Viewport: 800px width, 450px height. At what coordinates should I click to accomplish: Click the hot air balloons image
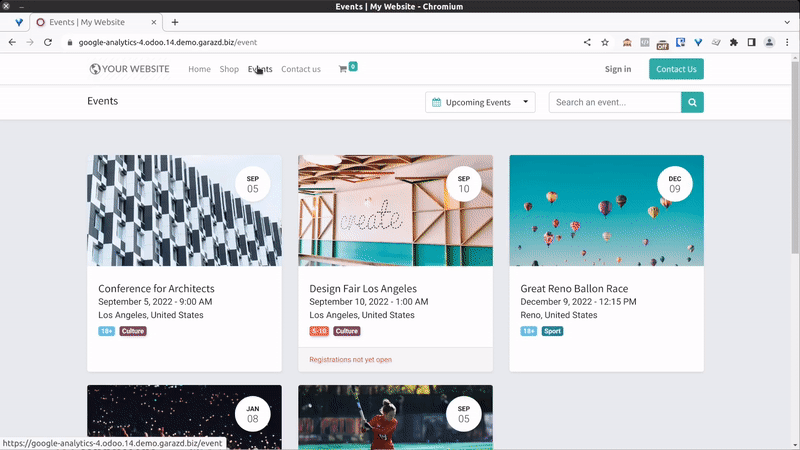pyautogui.click(x=606, y=210)
